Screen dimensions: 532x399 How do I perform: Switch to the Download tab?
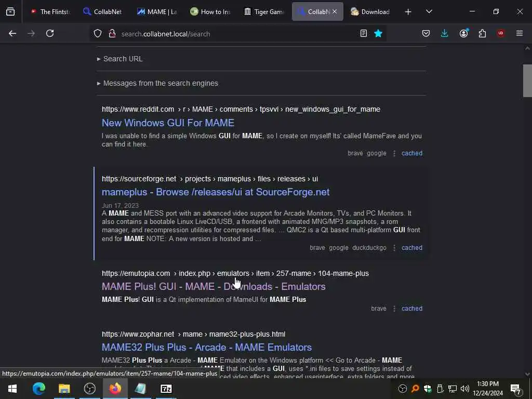pyautogui.click(x=370, y=11)
